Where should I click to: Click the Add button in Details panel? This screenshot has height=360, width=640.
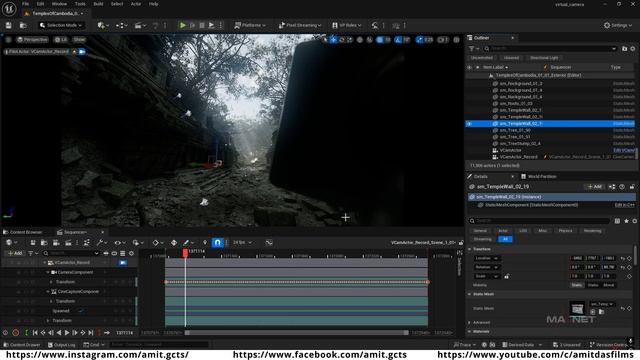click(x=594, y=187)
